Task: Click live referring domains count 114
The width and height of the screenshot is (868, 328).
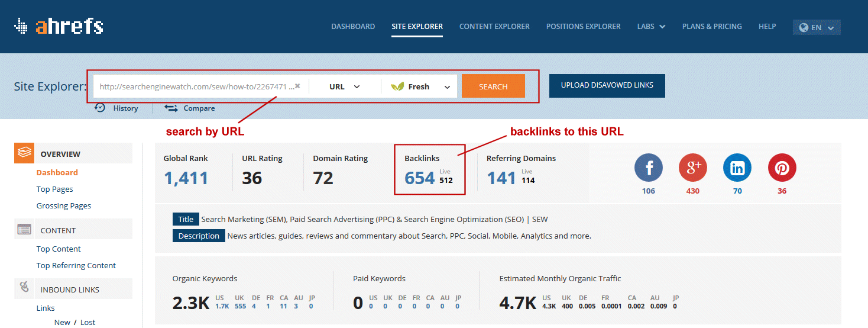Action: 528,180
